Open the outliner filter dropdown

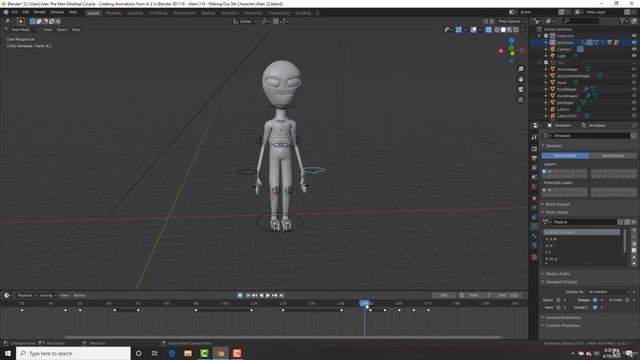pyautogui.click(x=623, y=21)
